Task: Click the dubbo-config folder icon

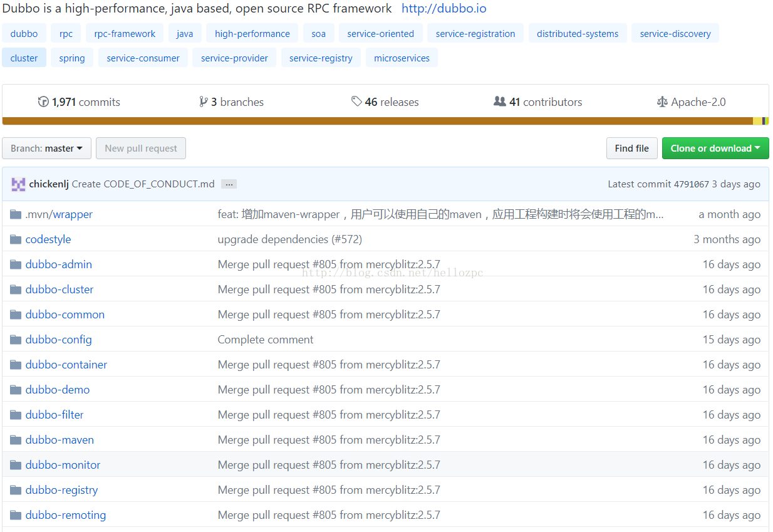Action: pos(16,340)
